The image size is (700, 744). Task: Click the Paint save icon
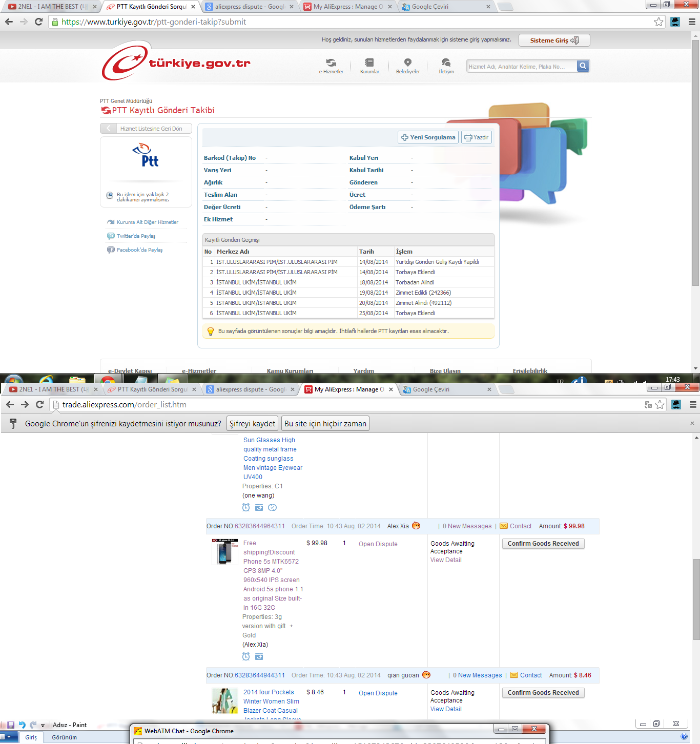11,725
